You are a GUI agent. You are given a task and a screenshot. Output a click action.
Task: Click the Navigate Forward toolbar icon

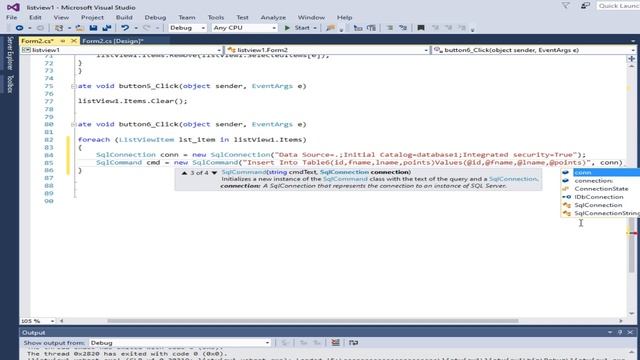(40, 28)
